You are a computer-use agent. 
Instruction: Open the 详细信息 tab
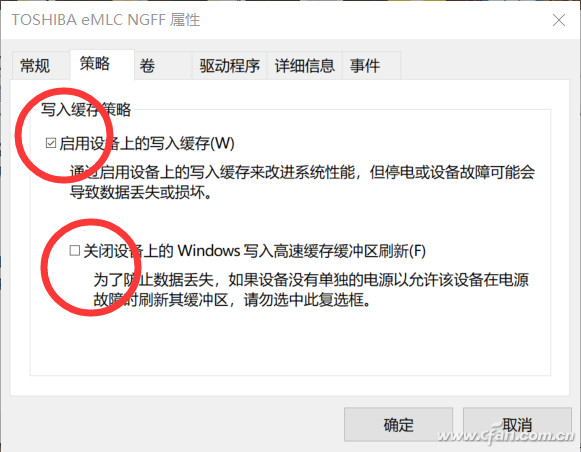(x=305, y=66)
